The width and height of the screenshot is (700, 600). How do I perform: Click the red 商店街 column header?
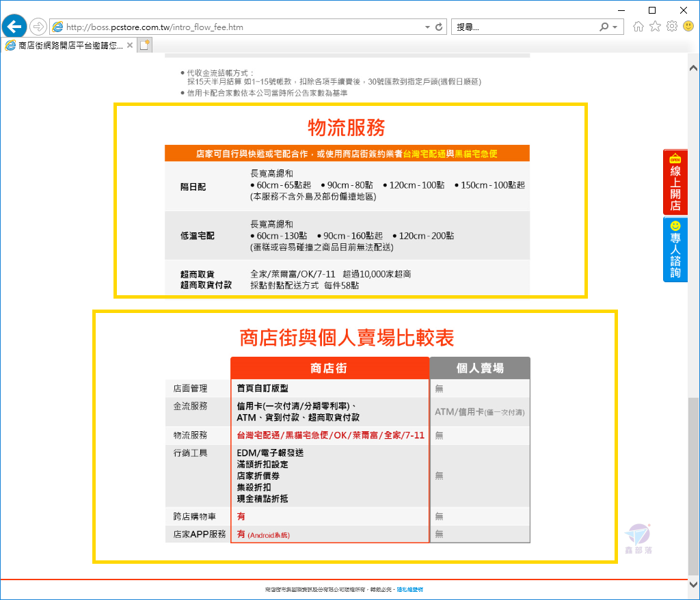tap(329, 368)
